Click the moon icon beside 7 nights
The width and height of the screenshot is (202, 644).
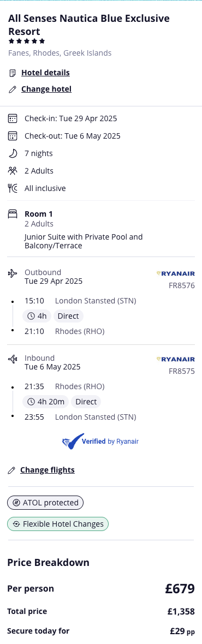[13, 153]
